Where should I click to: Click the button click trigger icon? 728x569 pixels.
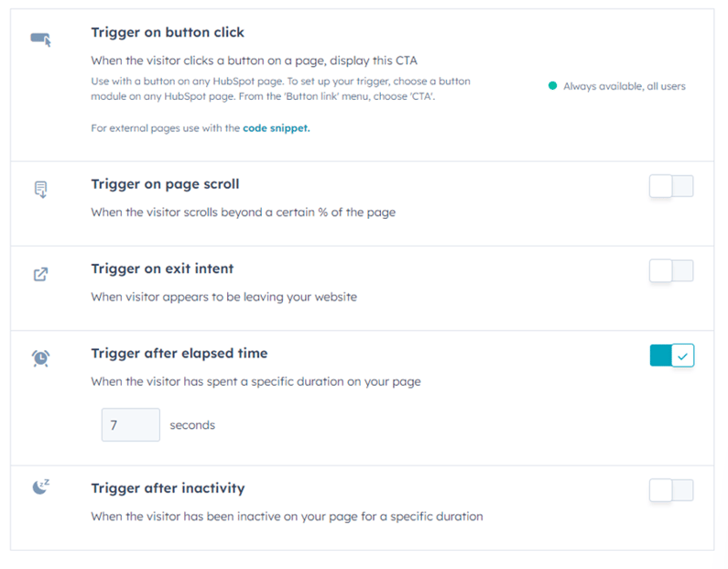click(41, 39)
